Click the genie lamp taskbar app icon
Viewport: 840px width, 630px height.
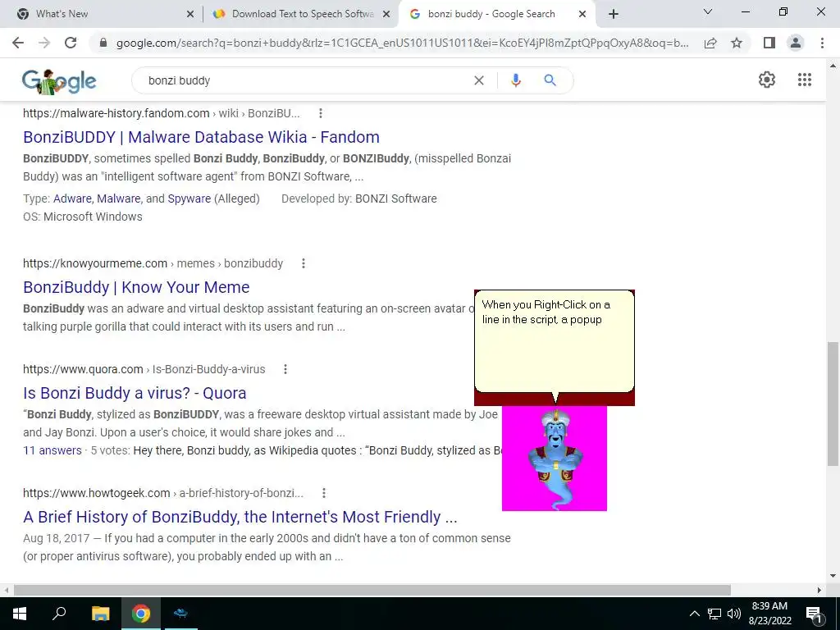click(181, 614)
